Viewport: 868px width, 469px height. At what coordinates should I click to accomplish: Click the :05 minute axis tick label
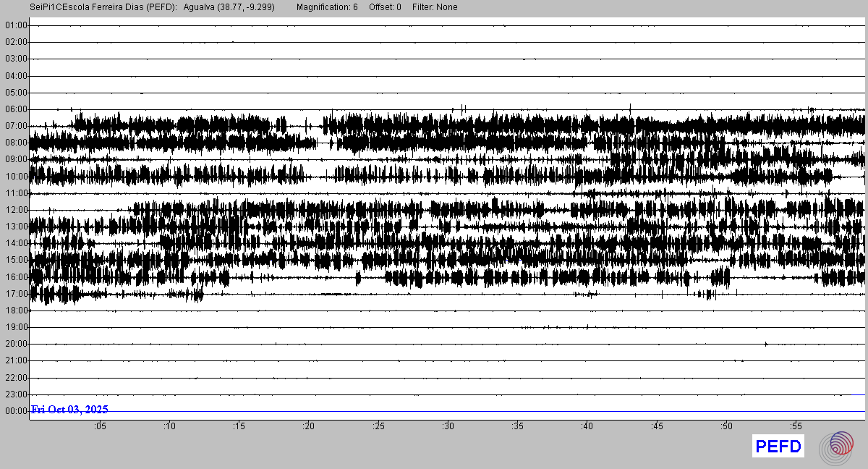tap(99, 426)
